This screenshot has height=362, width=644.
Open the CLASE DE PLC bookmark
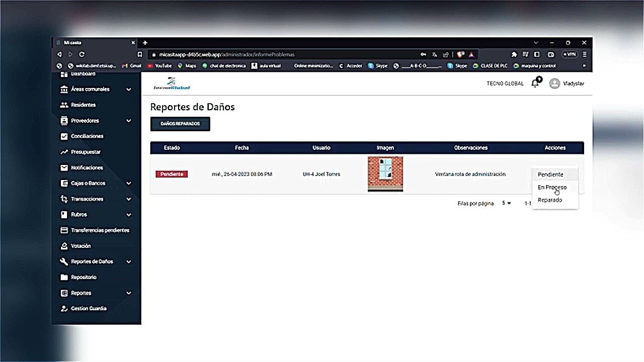[490, 66]
